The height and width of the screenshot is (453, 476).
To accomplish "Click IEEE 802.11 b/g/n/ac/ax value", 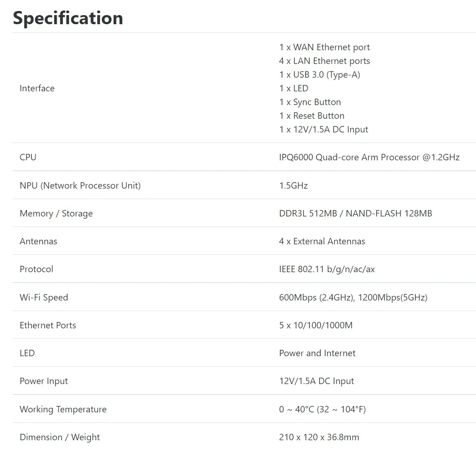I will pyautogui.click(x=327, y=269).
